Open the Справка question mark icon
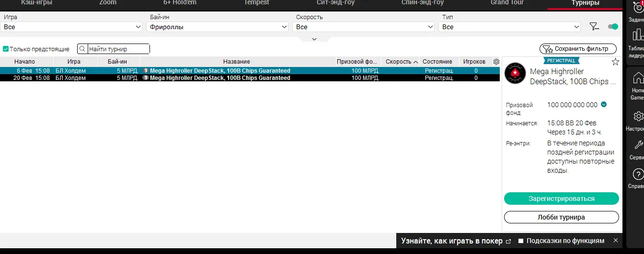Image resolution: width=644 pixels, height=254 pixels. tap(638, 174)
